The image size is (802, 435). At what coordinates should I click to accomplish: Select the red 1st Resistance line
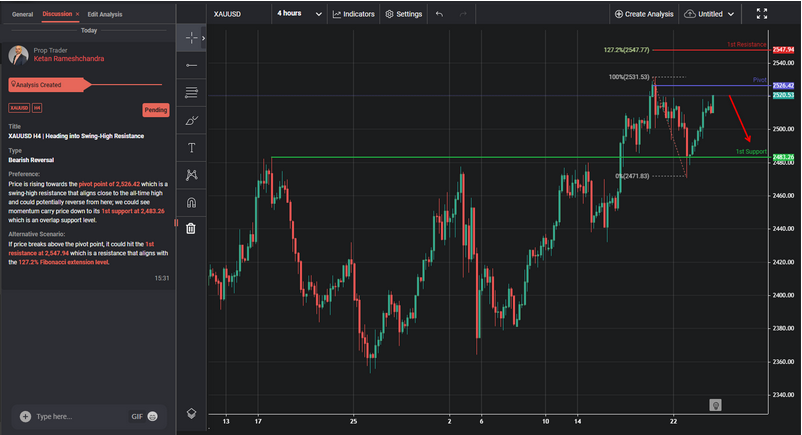tap(710, 50)
